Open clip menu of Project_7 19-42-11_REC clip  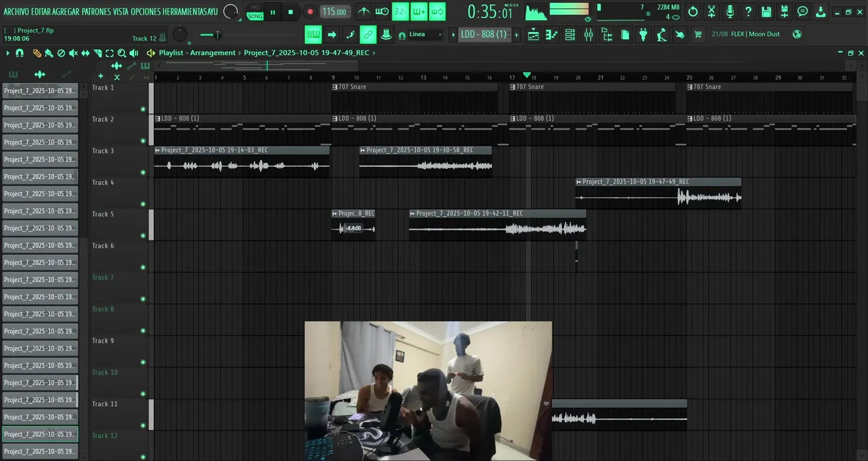pos(413,213)
